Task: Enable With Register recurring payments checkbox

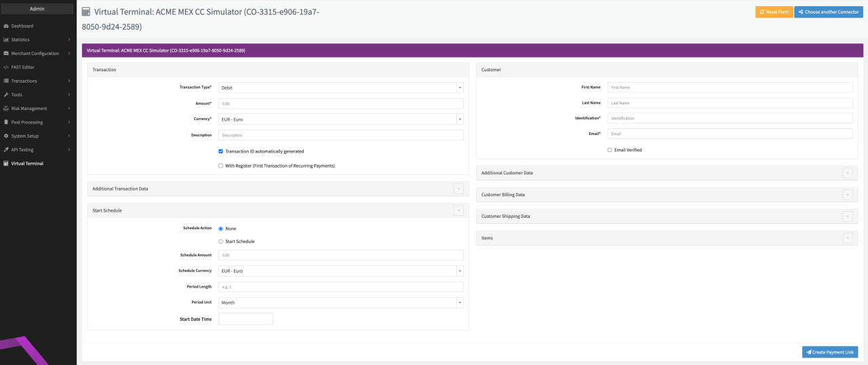Action: tap(220, 166)
